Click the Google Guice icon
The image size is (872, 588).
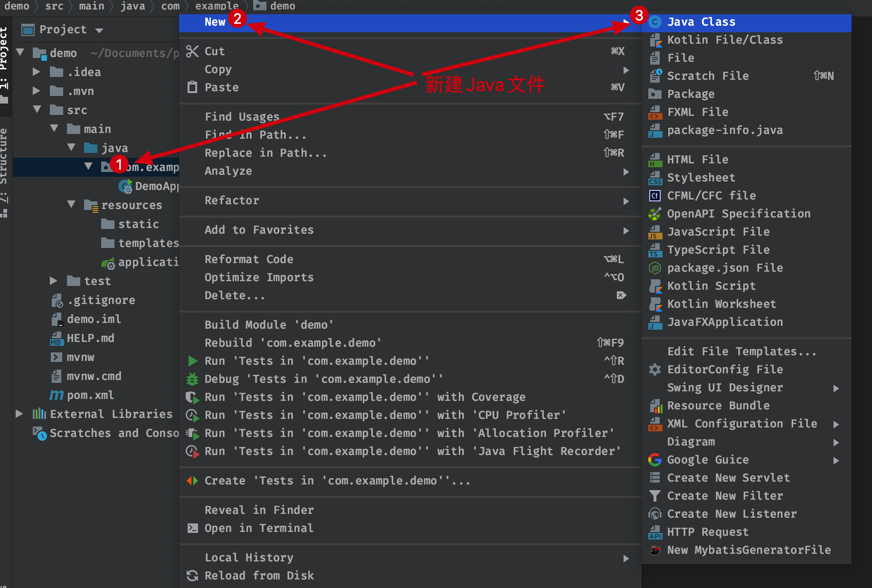655,460
